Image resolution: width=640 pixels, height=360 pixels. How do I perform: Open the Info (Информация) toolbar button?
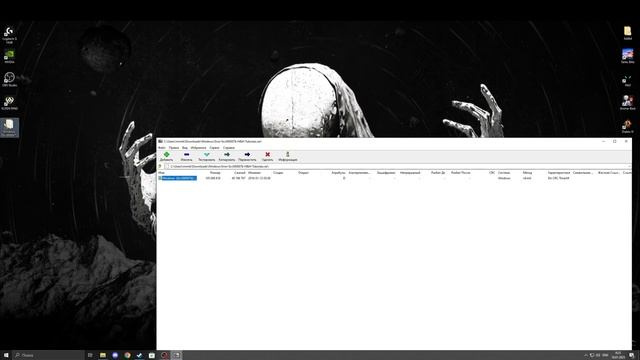coord(288,156)
